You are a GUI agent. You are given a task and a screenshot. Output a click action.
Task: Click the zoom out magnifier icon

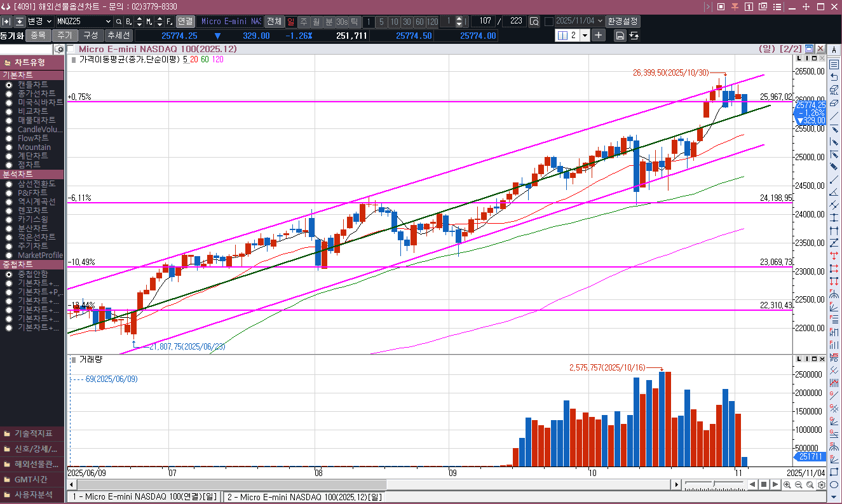[799, 485]
